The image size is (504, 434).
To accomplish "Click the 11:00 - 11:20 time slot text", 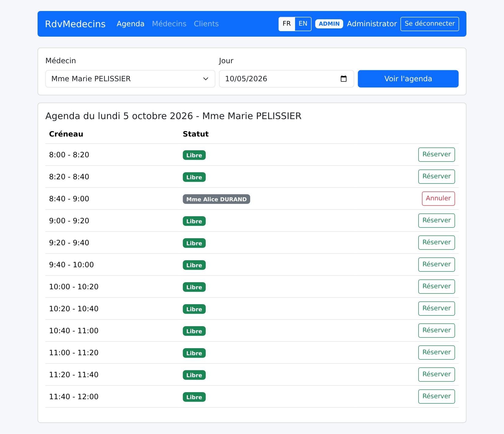I will pyautogui.click(x=74, y=353).
